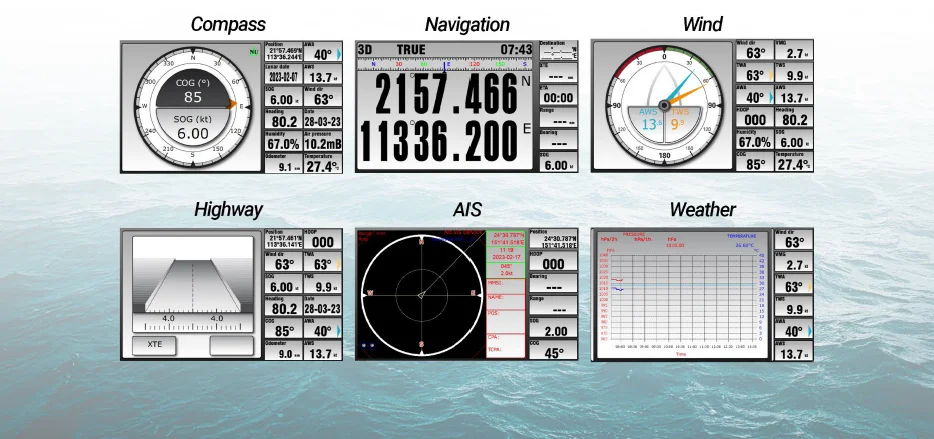The height and width of the screenshot is (439, 934).
Task: Select the Range cell in Navigation screen
Action: tap(558, 117)
